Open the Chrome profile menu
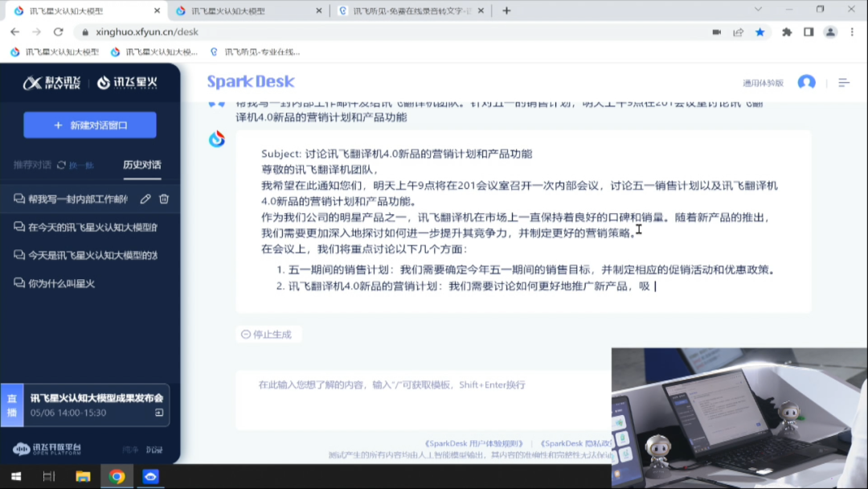This screenshot has height=489, width=868. coord(830,32)
